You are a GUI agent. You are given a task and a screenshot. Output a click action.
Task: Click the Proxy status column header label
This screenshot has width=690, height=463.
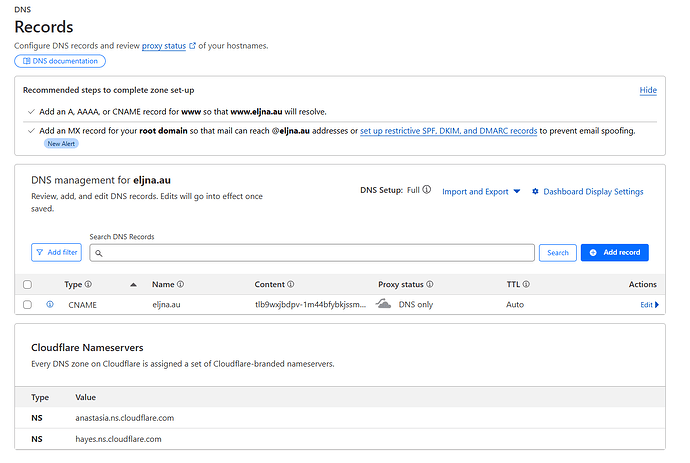pos(400,284)
